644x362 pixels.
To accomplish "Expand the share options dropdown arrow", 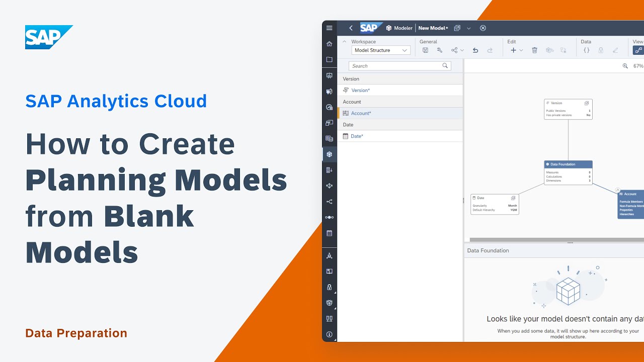I will click(x=462, y=50).
